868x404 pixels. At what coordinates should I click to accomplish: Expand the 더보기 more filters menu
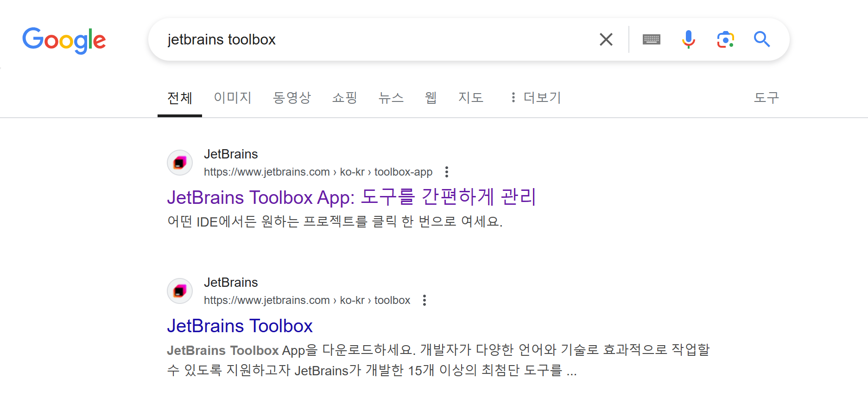pyautogui.click(x=535, y=97)
